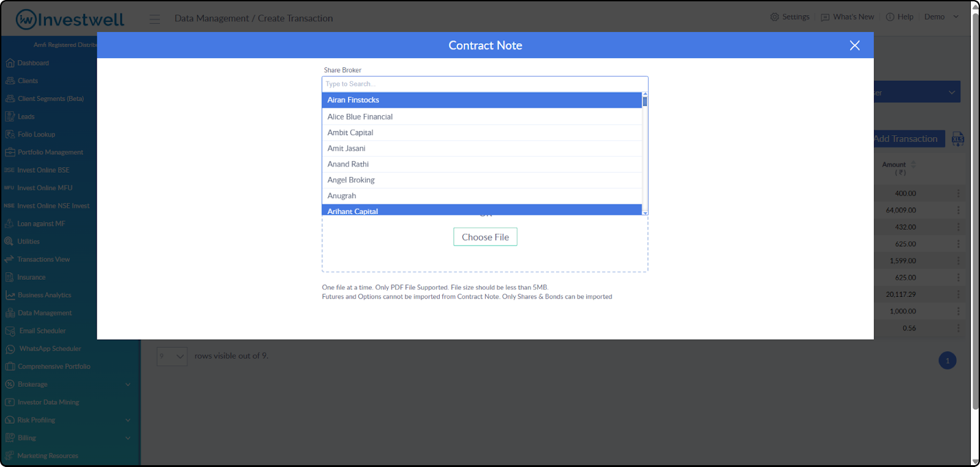Image resolution: width=980 pixels, height=467 pixels.
Task: Click the Share Broker search field
Action: pos(484,84)
